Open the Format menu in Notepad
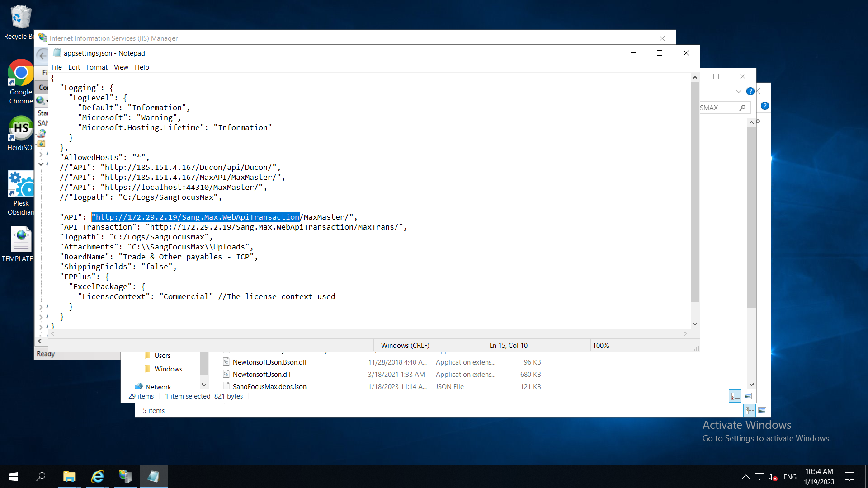This screenshot has height=488, width=868. click(x=97, y=67)
